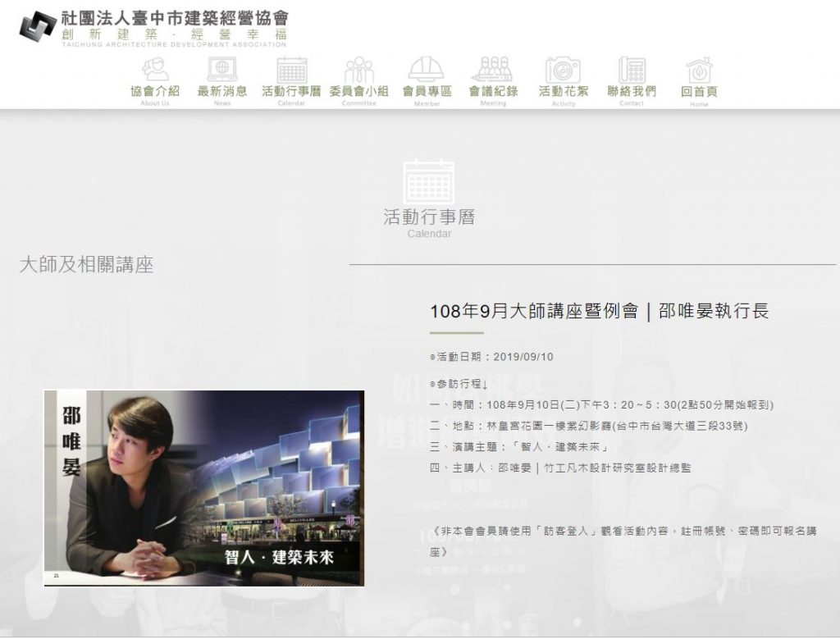Open the 大師及相關講座 category heading
The width and height of the screenshot is (840, 639).
(x=86, y=265)
